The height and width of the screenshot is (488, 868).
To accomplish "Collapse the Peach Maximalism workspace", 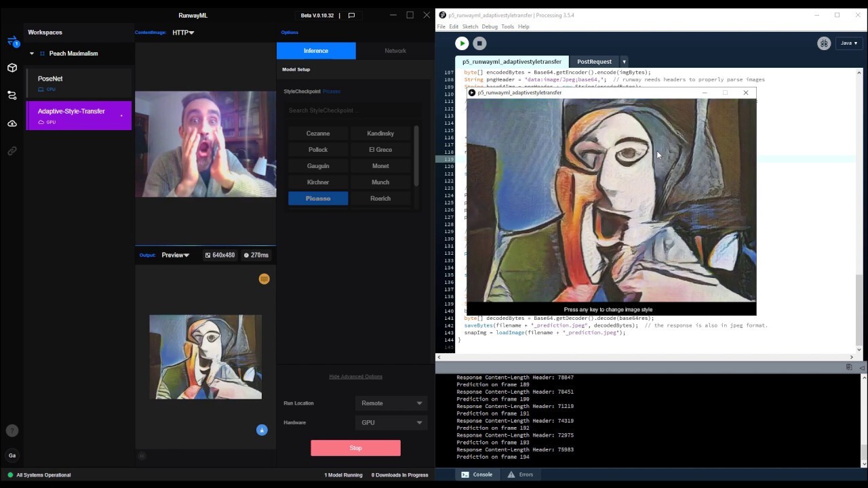I will click(31, 54).
